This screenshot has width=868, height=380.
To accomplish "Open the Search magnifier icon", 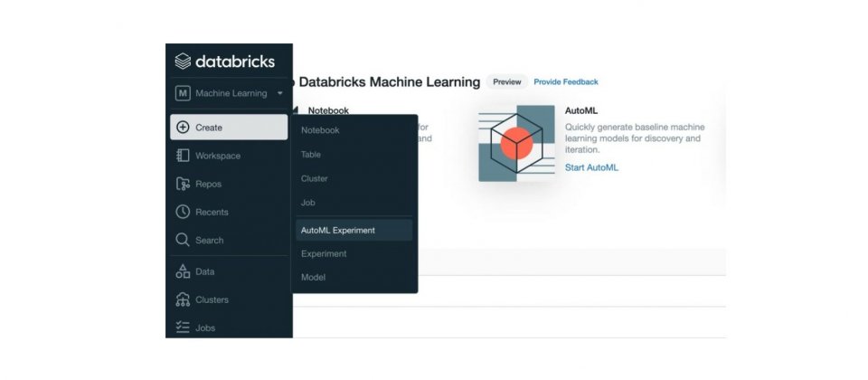I will coord(183,241).
